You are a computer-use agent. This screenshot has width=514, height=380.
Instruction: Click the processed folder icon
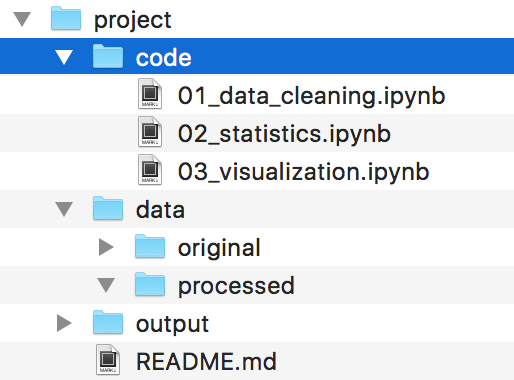[150, 284]
